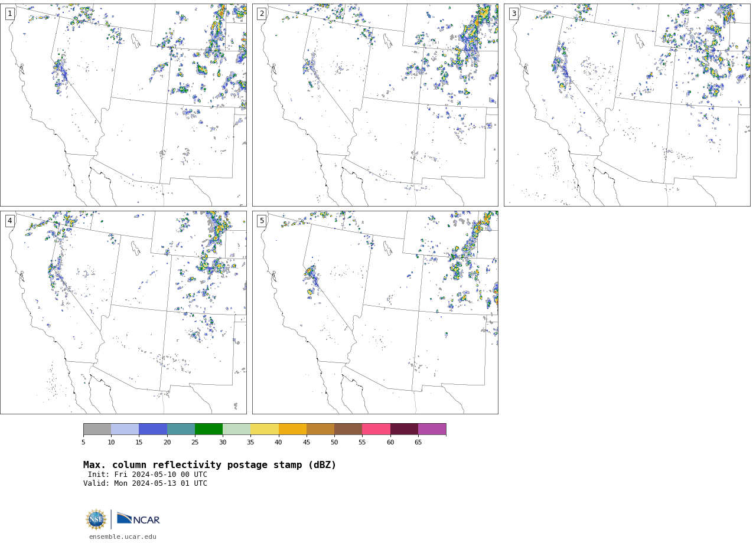Click the brown 50-55 dBZ swatch

point(348,429)
